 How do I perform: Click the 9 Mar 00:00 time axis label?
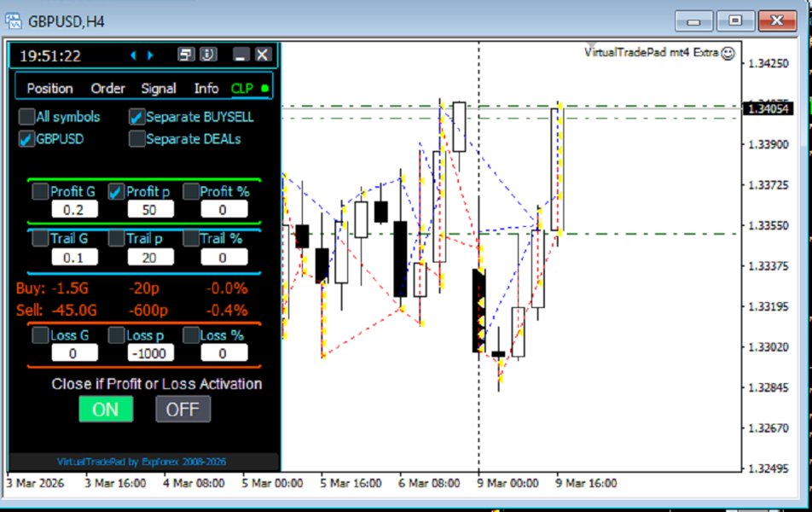[x=507, y=483]
